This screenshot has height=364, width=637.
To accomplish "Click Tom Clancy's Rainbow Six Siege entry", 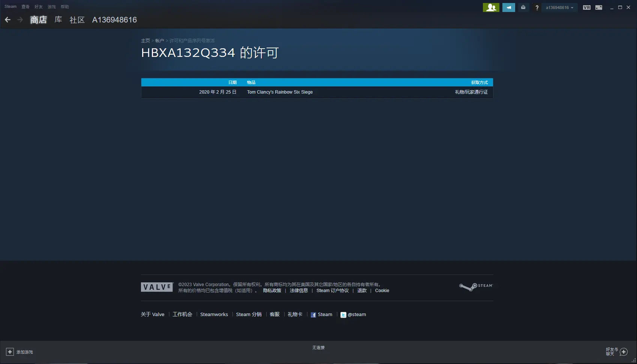I will pyautogui.click(x=280, y=92).
